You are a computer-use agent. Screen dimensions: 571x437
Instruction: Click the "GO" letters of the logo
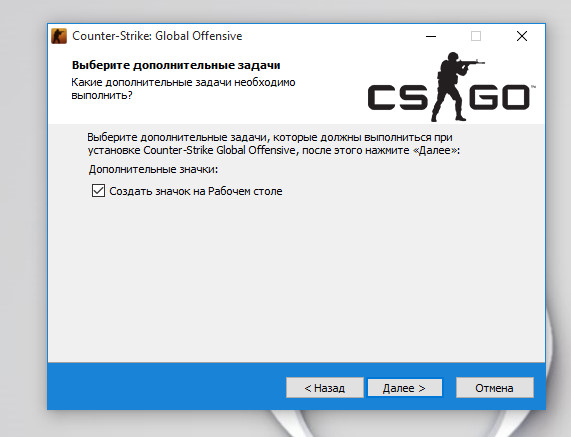[x=499, y=97]
